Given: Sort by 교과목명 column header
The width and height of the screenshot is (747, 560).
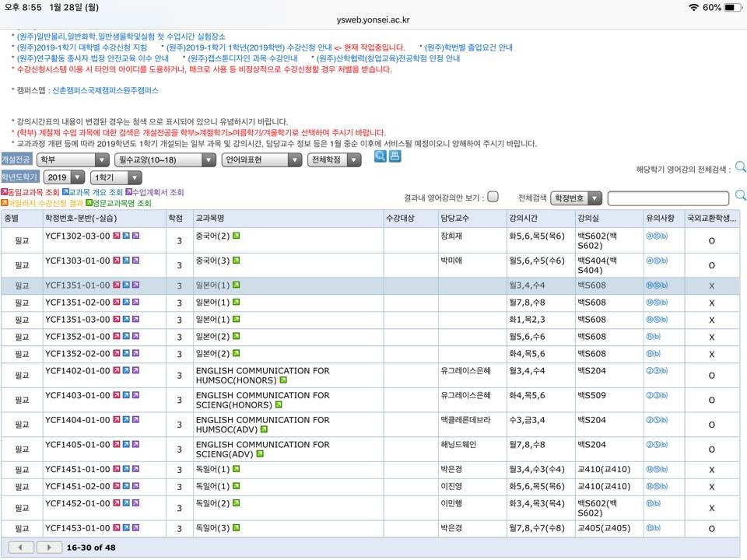Looking at the screenshot, I should coord(210,218).
